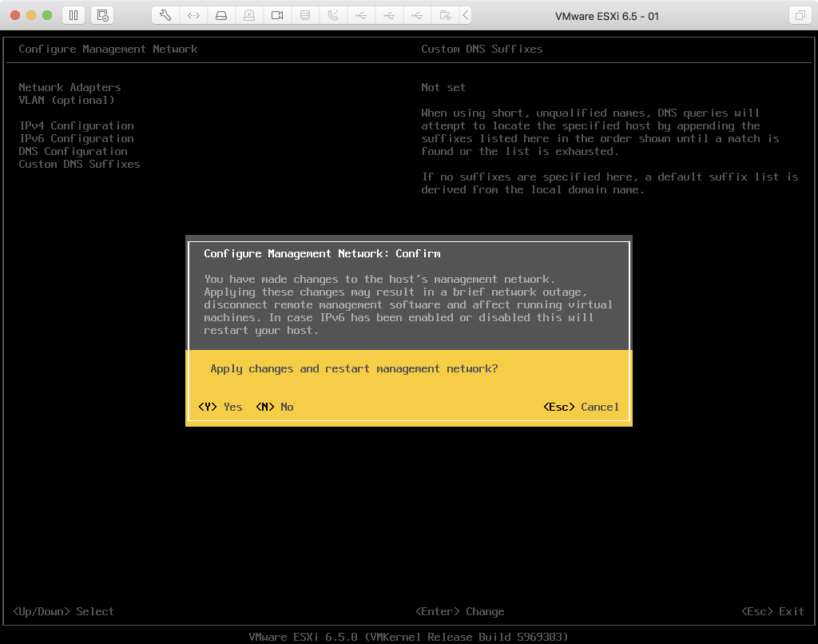Click the CD/DVD drive device icon

click(249, 15)
